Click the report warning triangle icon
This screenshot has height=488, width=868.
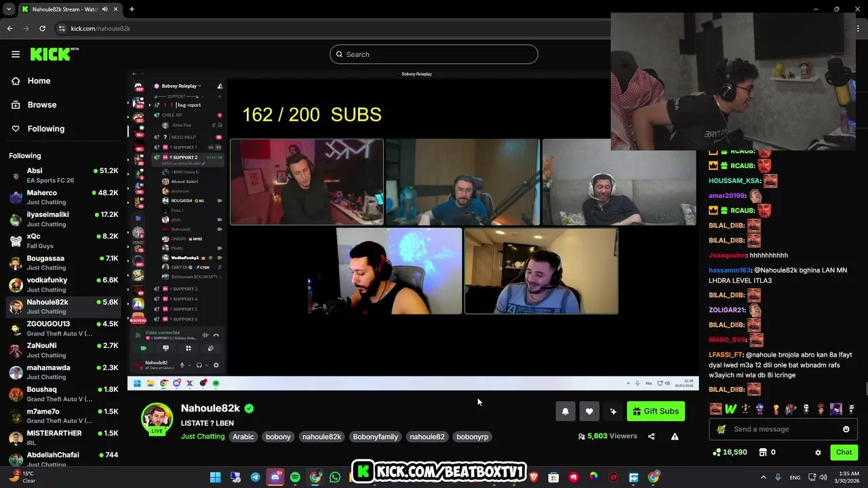(x=675, y=436)
